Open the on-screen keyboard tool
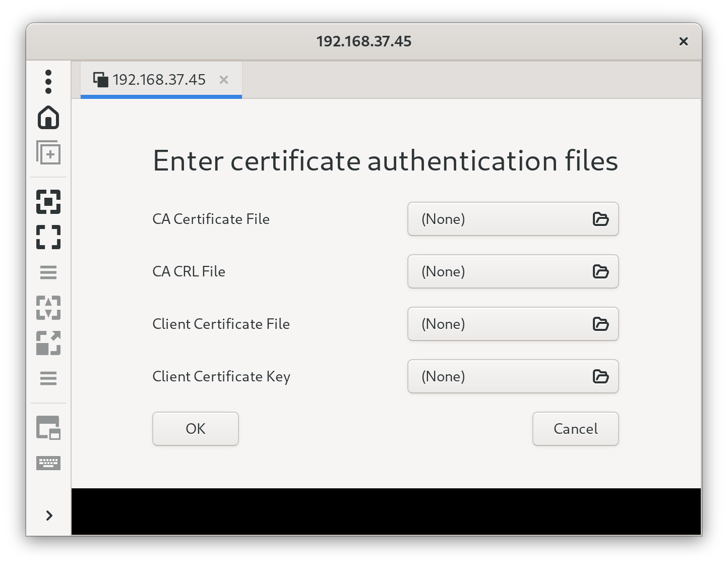728x565 pixels. point(48,463)
